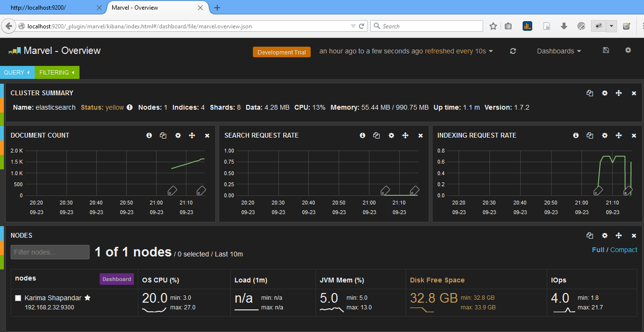
Task: Switch to the localhost:9200 browser tab
Action: [53, 8]
